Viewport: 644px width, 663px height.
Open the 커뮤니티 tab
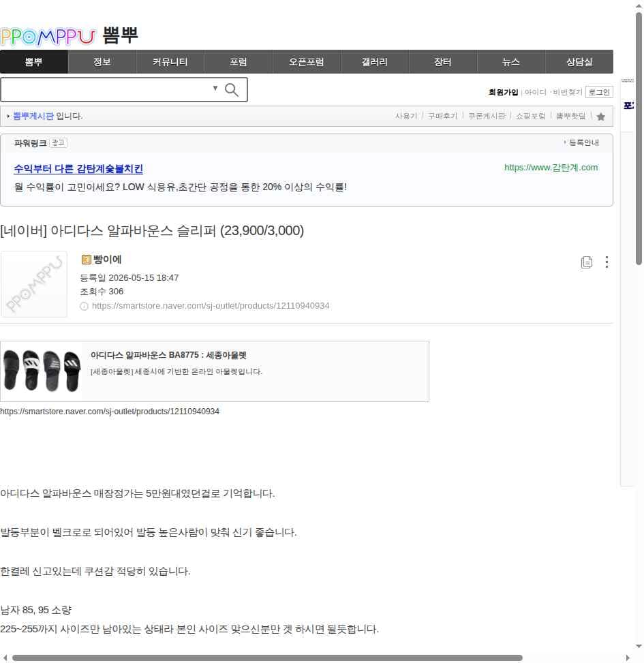pos(170,62)
